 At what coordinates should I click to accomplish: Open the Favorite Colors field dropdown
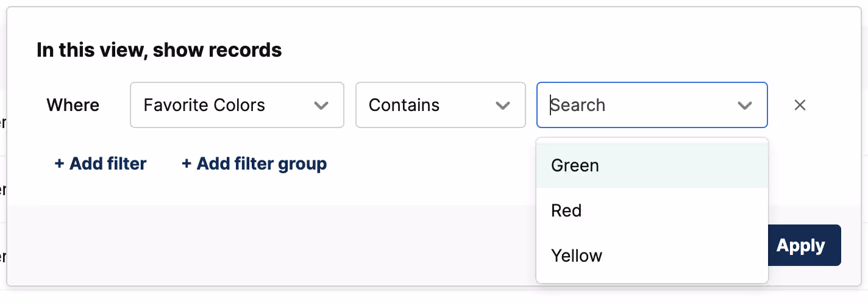coord(237,105)
